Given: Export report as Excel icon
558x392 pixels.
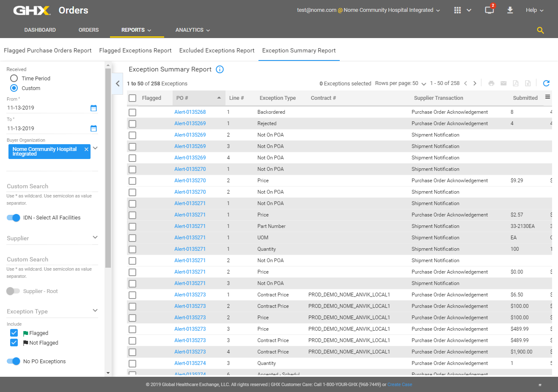Looking at the screenshot, I should [528, 83].
